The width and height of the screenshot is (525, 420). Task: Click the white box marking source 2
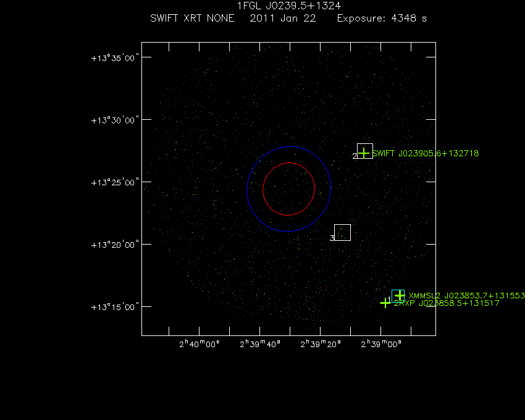(365, 151)
